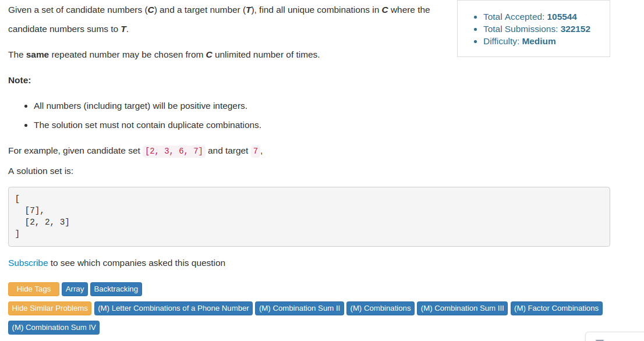
Task: Select the Combination Sum IV problem
Action: click(54, 328)
